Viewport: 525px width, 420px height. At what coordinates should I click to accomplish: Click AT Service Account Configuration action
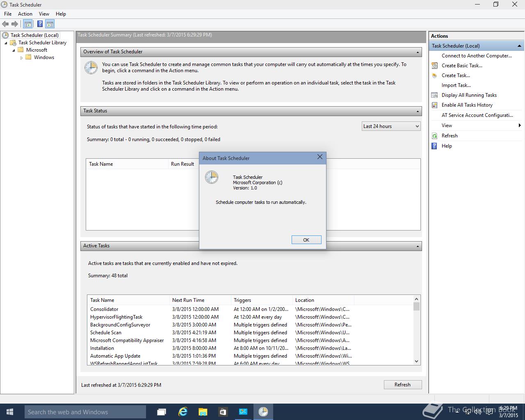[x=477, y=115]
